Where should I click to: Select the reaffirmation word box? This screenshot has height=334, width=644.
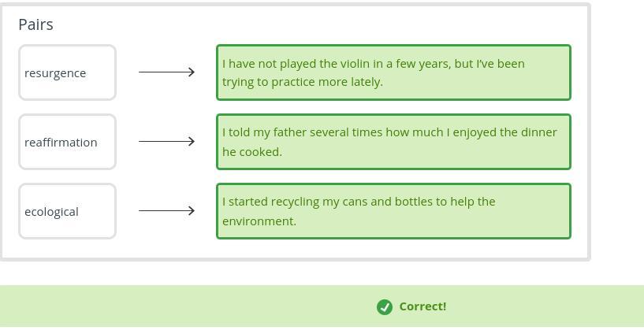[67, 142]
